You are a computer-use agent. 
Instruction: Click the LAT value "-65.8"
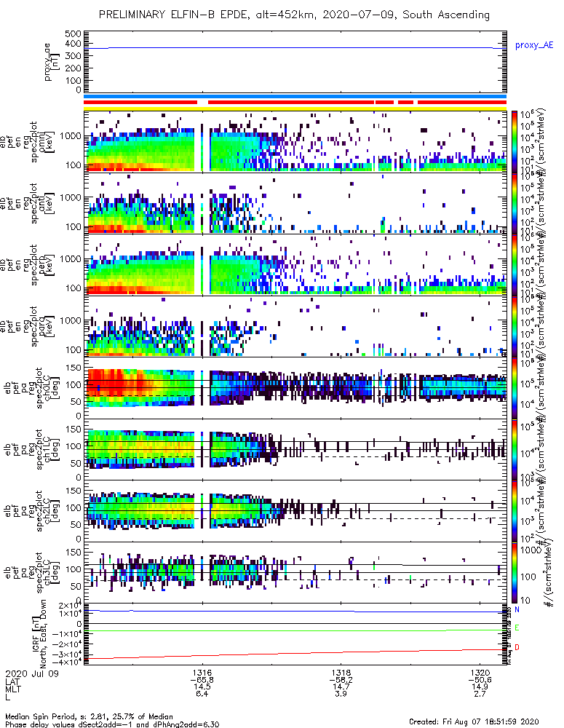pos(202,680)
